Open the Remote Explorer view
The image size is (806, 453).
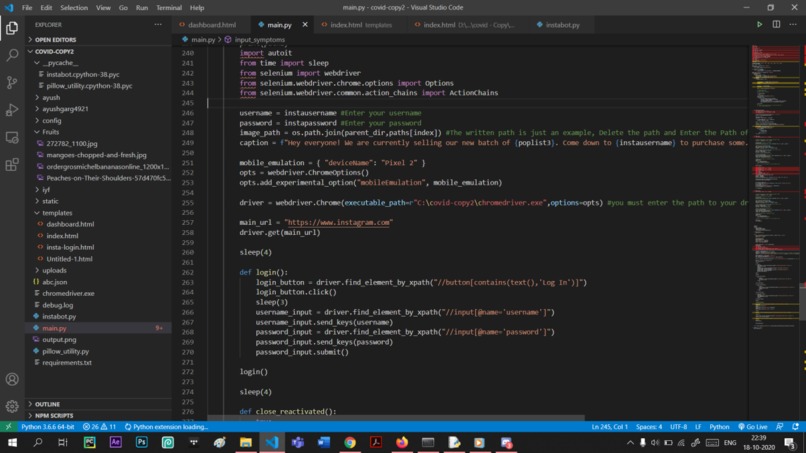(12, 137)
